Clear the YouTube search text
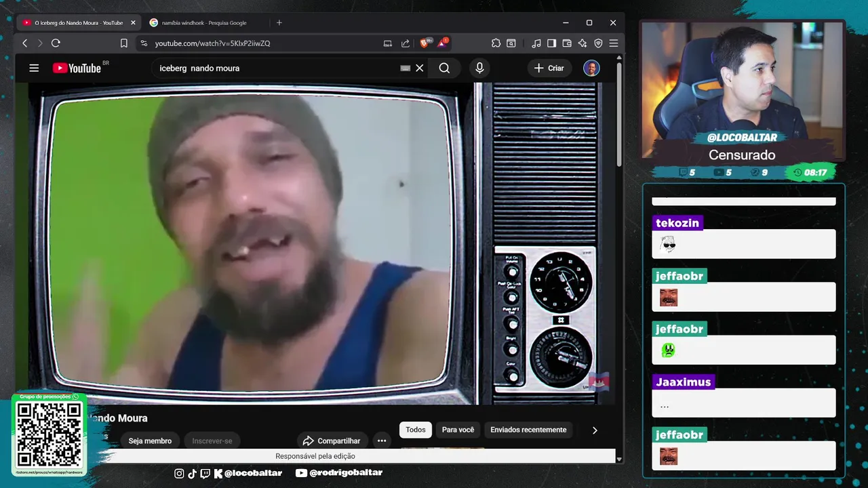 [420, 68]
